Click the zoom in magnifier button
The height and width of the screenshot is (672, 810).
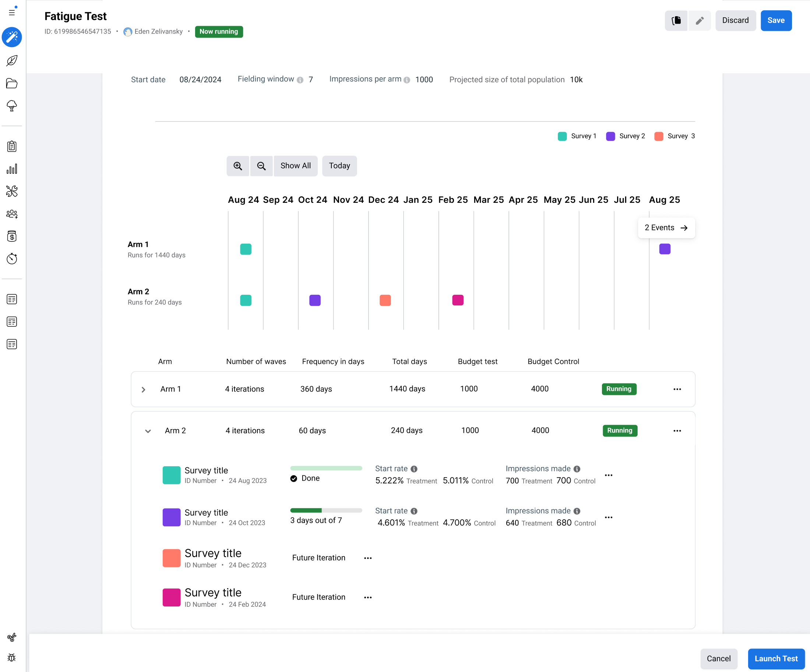tap(237, 166)
